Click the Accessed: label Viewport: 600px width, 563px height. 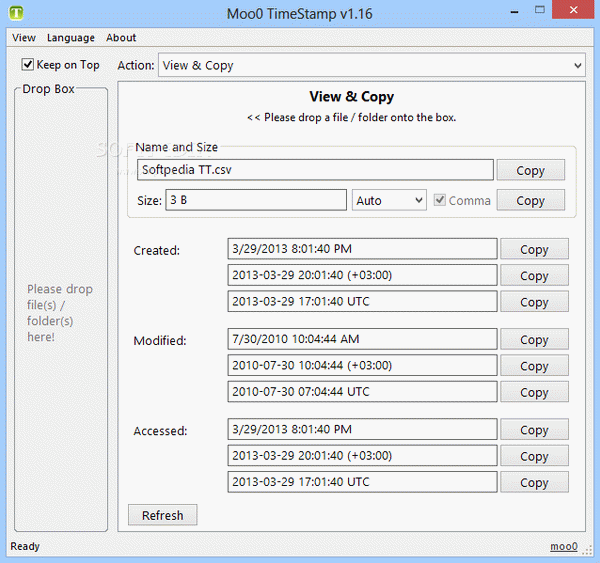[x=160, y=431]
